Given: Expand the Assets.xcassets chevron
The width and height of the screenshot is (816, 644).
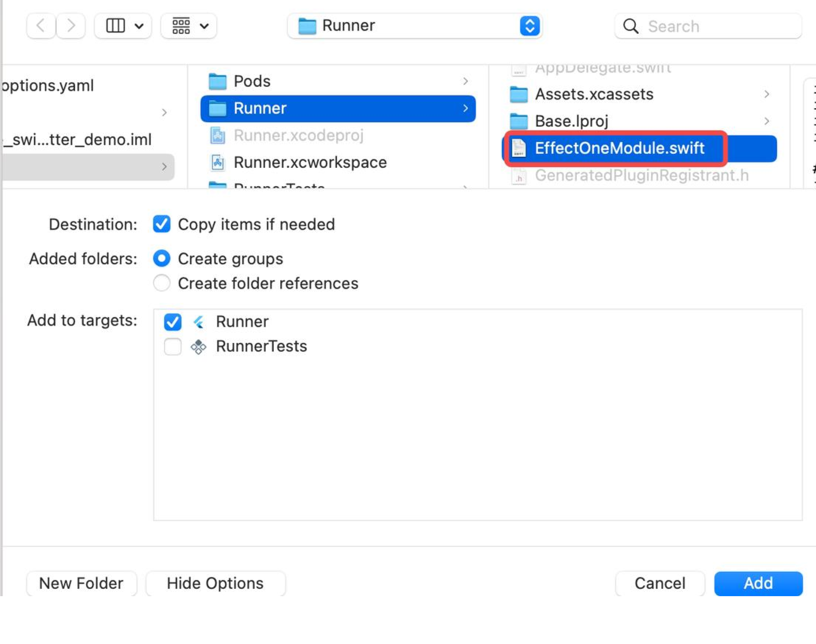Looking at the screenshot, I should [x=767, y=94].
